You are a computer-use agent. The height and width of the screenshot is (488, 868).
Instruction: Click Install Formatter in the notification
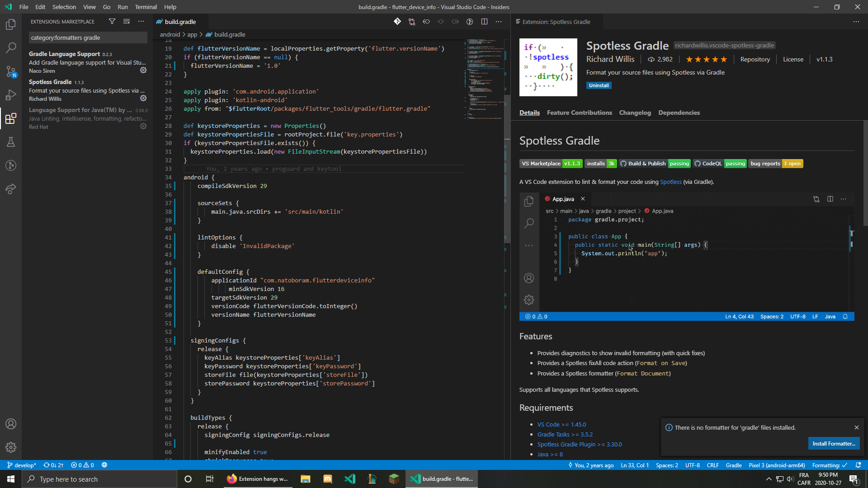[833, 443]
